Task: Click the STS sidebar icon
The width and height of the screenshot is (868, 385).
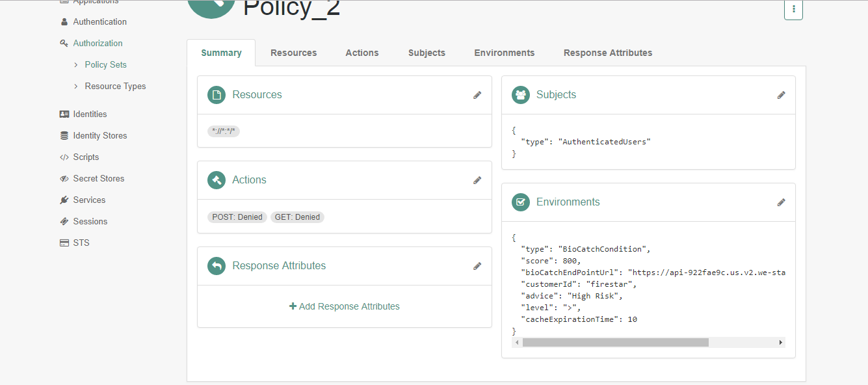Action: pos(62,243)
